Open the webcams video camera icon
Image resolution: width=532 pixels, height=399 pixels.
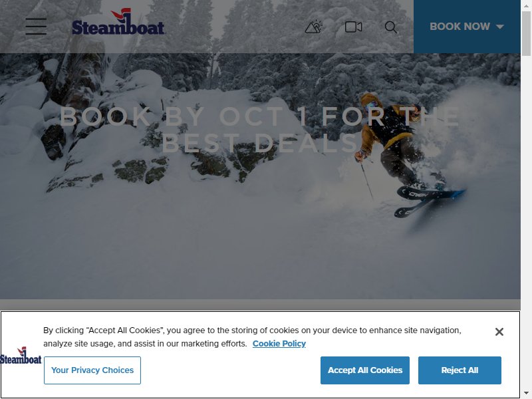353,27
